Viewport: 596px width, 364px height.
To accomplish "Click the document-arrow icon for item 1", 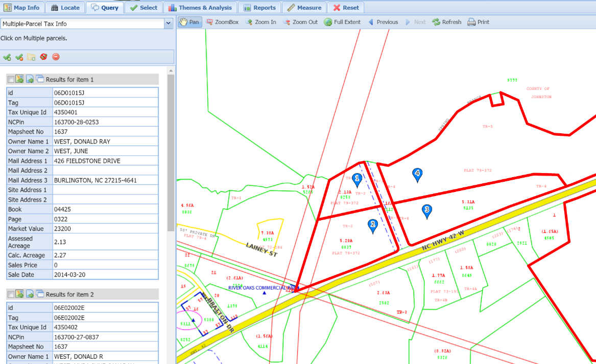I will tap(30, 79).
